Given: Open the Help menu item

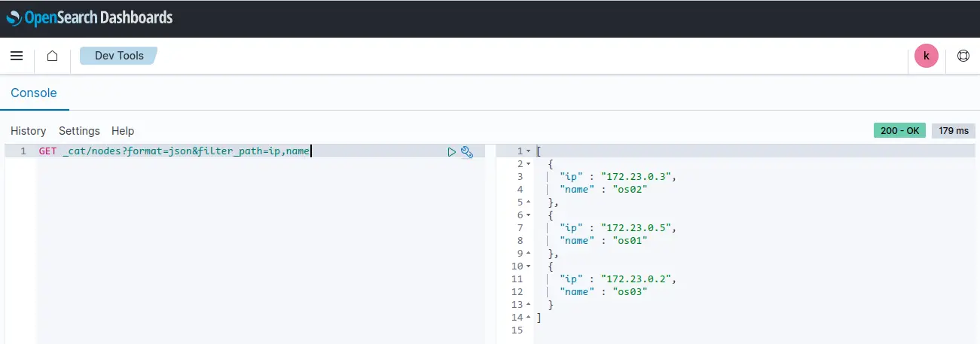Looking at the screenshot, I should (123, 131).
